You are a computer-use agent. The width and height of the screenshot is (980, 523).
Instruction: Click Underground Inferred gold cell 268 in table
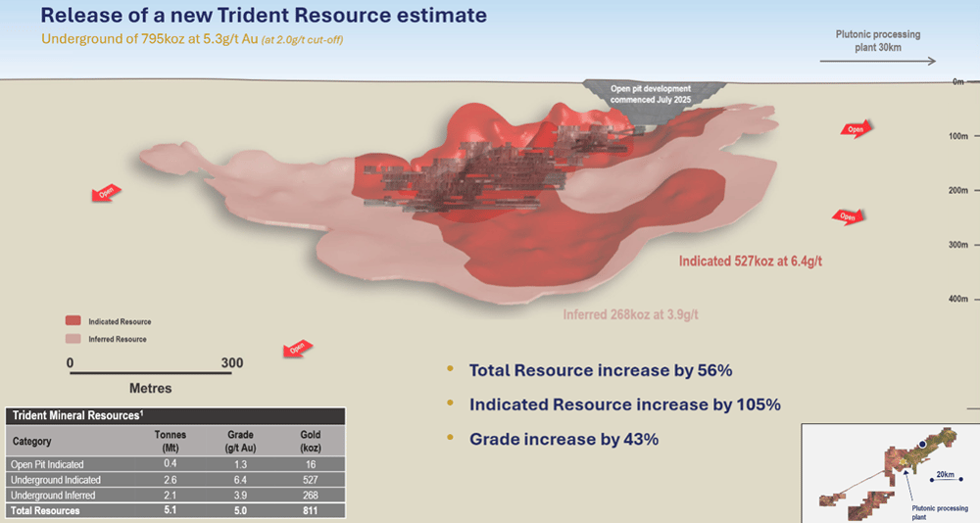pyautogui.click(x=311, y=496)
